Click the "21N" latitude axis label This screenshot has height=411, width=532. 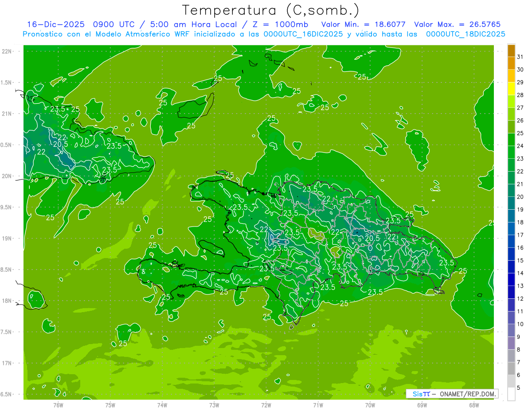tap(6, 114)
